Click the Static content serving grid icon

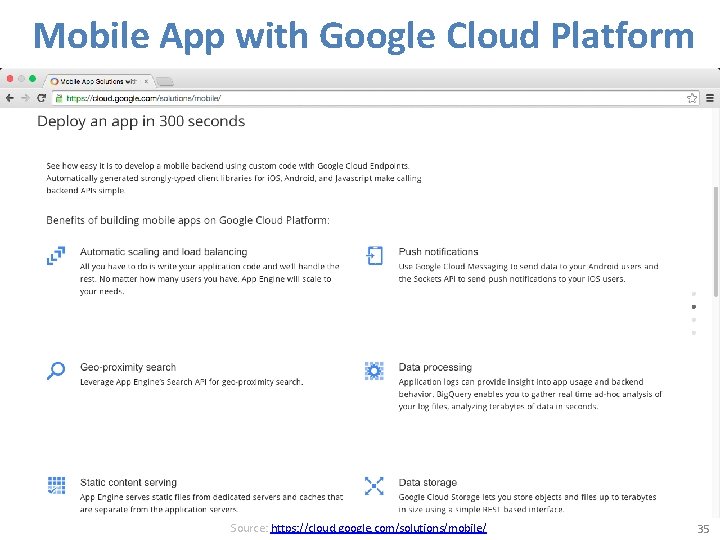(56, 485)
